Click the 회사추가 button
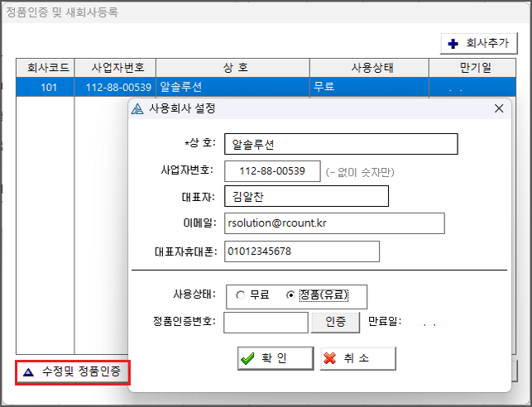This screenshot has height=407, width=532. coord(479,43)
